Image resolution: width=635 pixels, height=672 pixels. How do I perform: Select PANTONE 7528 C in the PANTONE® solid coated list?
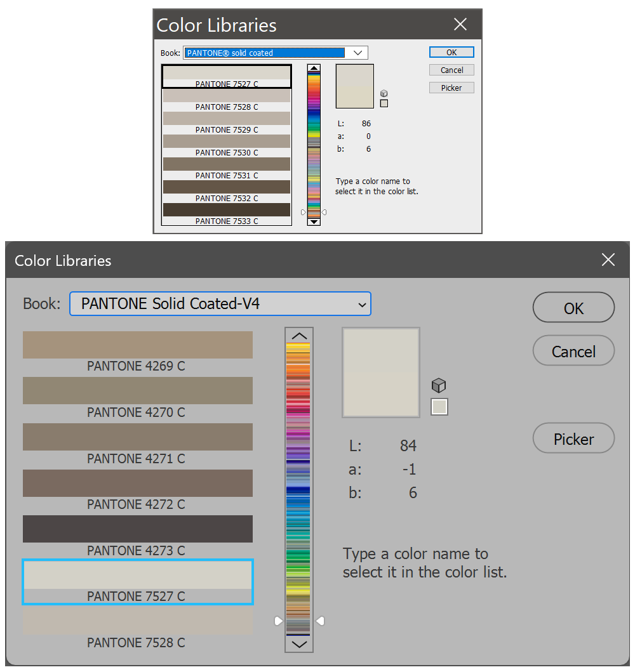click(227, 100)
